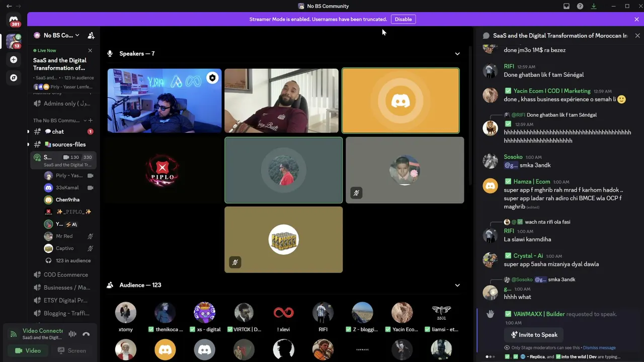Open RIFI's avatar in audience grid

323,312
